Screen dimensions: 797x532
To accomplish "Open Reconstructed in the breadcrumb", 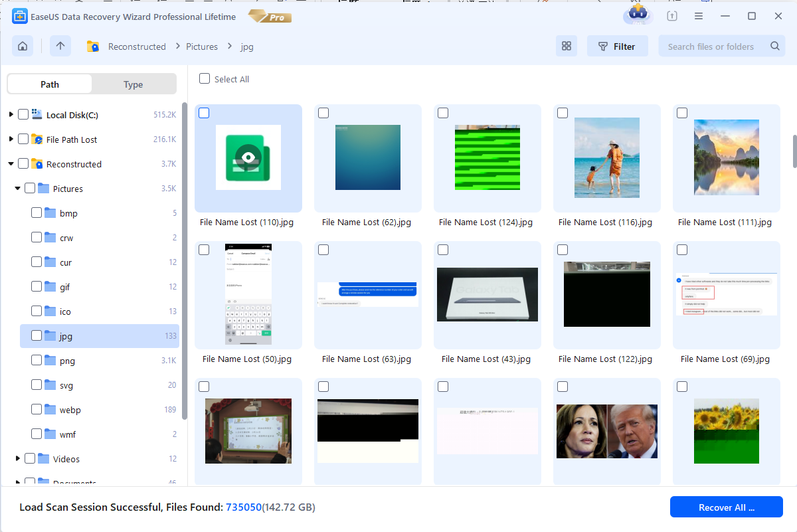I will tap(137, 46).
